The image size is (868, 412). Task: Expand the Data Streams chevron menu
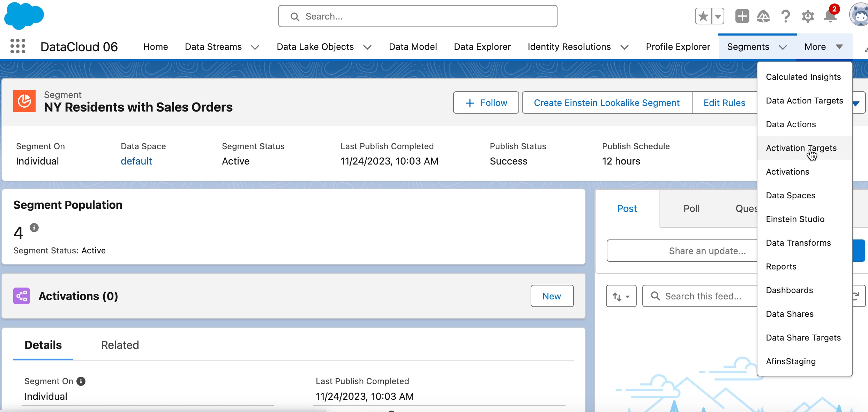[255, 47]
